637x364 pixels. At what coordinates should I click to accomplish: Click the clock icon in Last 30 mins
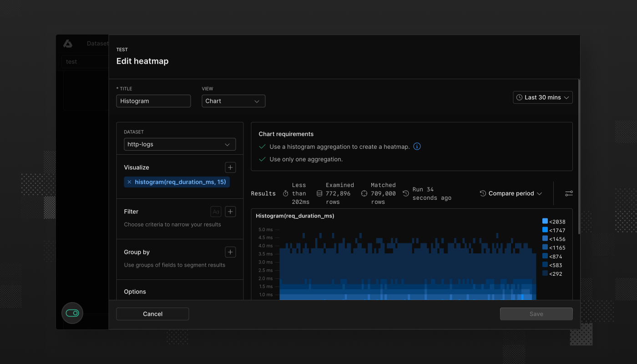coord(519,97)
